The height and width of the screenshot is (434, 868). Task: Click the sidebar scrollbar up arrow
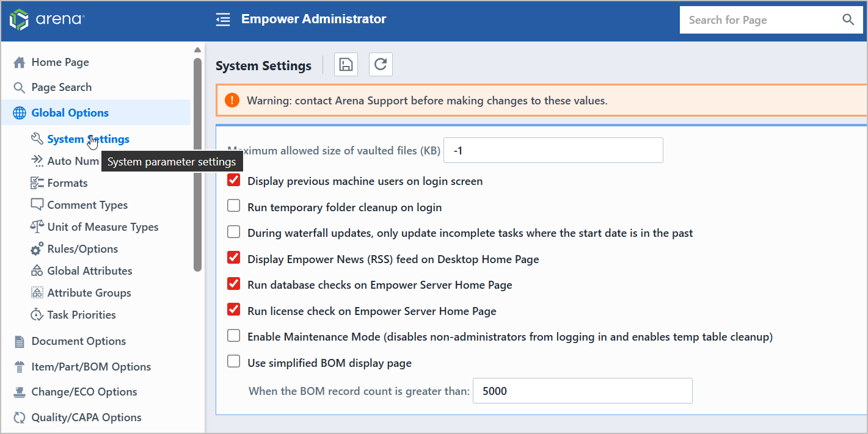(197, 50)
